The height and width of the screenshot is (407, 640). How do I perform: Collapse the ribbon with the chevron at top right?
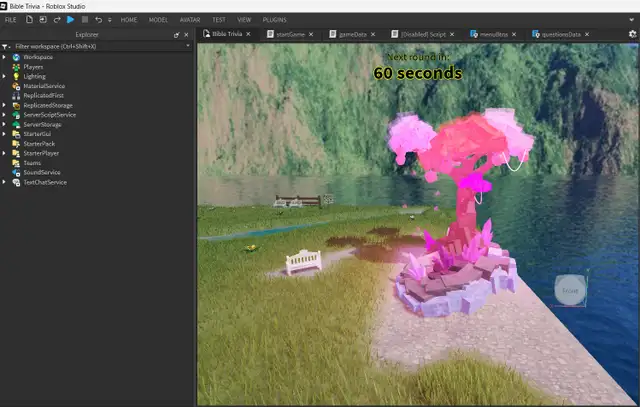[x=632, y=20]
